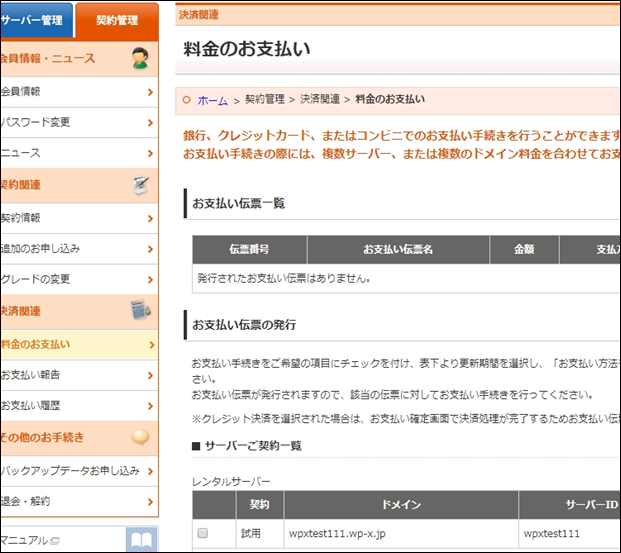The height and width of the screenshot is (553, 621).
Task: Click the サーバーご契約一覧 subheading
Action: 253,446
